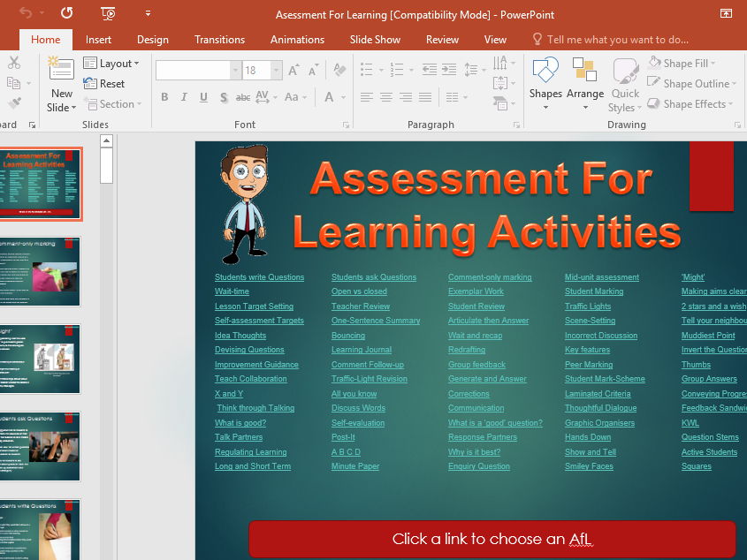Click the Format Painter brush icon

coord(14,102)
